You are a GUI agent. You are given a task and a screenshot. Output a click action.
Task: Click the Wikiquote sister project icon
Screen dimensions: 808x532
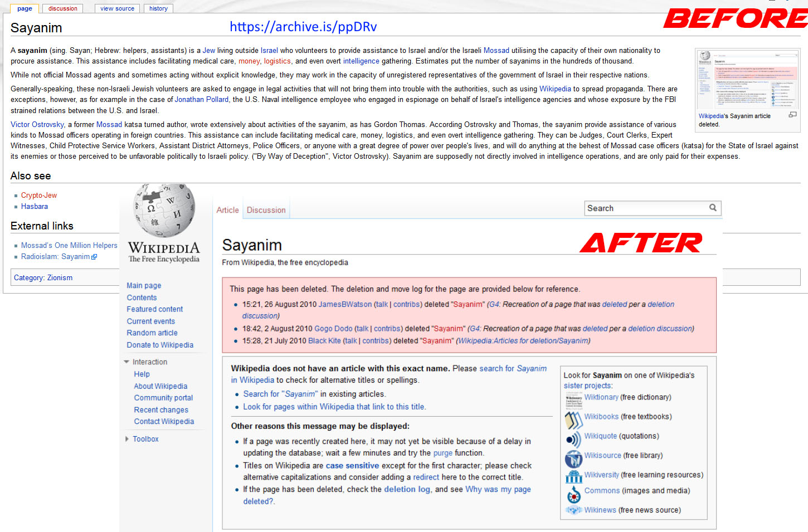(573, 439)
